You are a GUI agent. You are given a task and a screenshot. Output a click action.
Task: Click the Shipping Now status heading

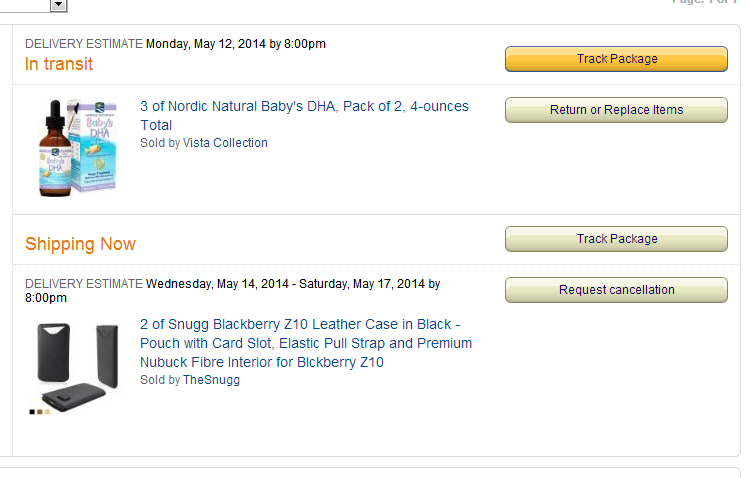tap(80, 244)
